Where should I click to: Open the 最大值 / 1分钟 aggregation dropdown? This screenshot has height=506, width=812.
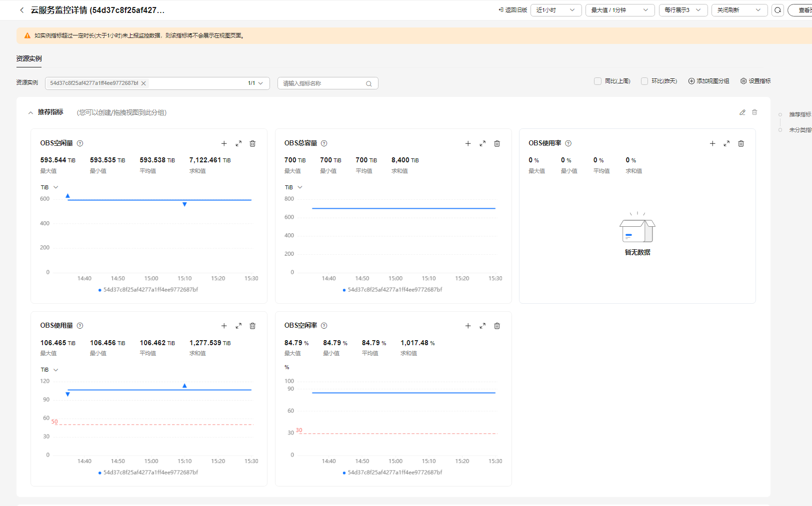pos(619,10)
